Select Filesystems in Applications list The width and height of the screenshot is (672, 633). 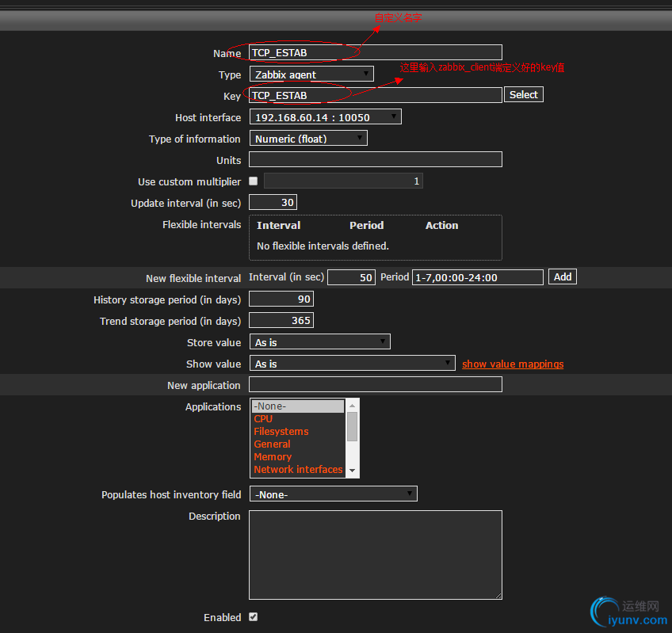pos(298,432)
